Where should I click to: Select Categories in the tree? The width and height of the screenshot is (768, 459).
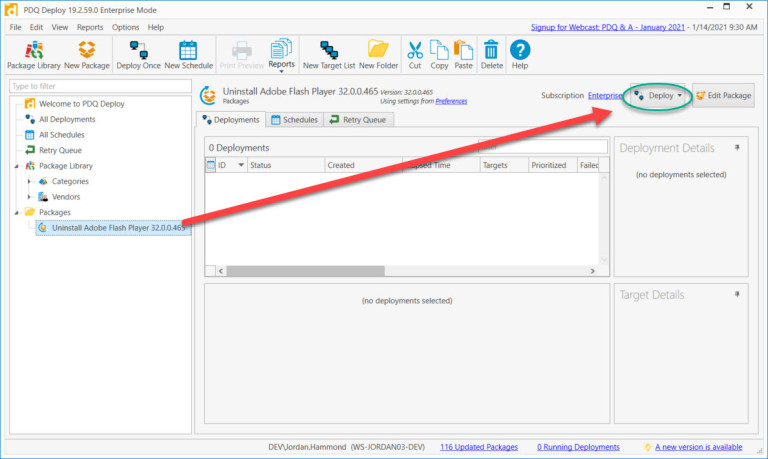click(x=70, y=181)
